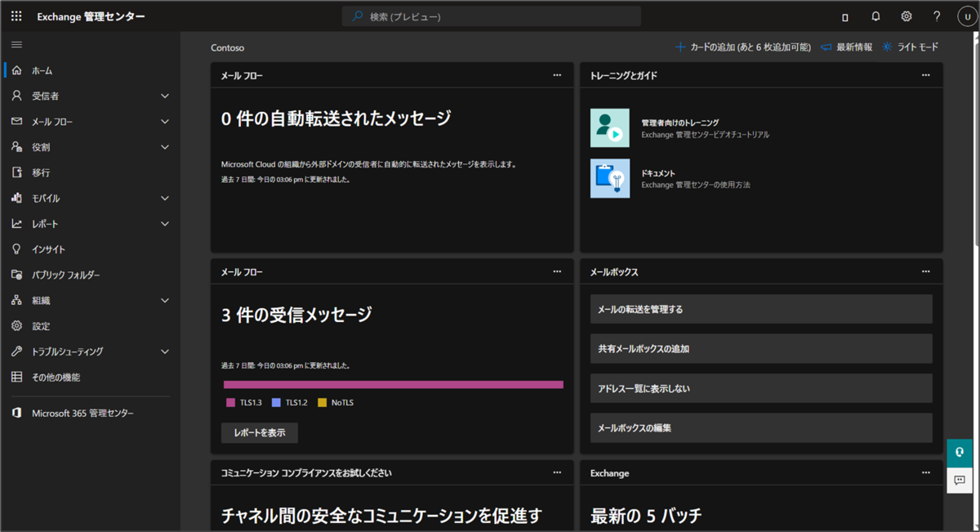The height and width of the screenshot is (532, 980).
Task: Click 最新情報 what's new button
Action: pos(846,47)
